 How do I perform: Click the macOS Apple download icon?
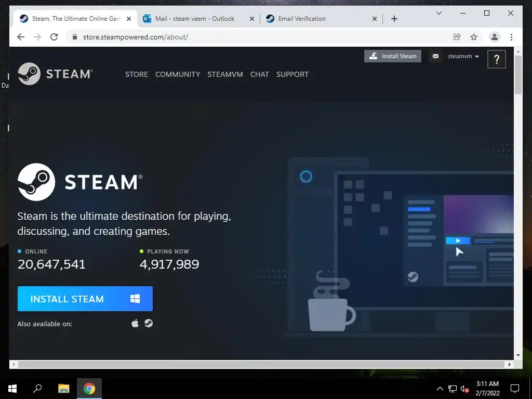pyautogui.click(x=135, y=323)
